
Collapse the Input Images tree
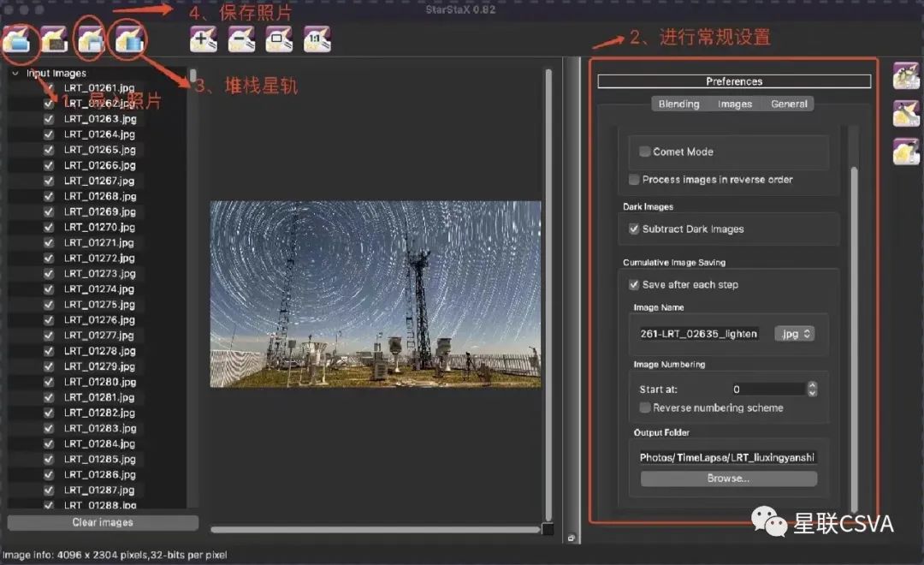(15, 74)
